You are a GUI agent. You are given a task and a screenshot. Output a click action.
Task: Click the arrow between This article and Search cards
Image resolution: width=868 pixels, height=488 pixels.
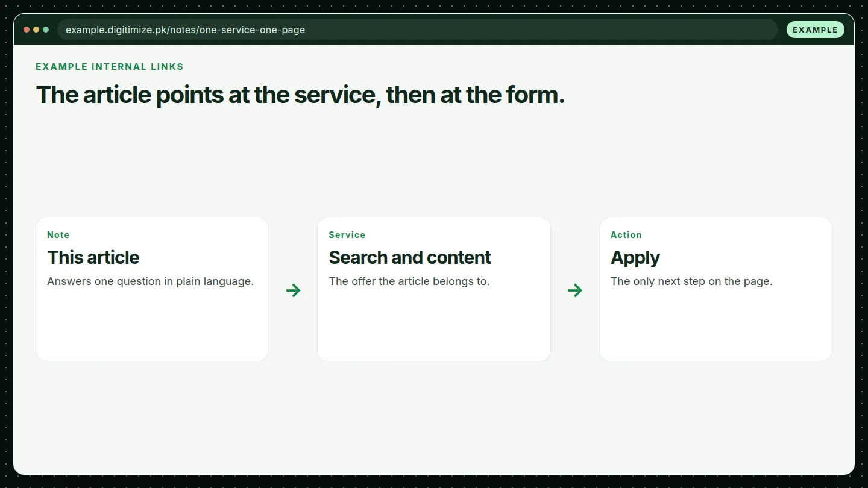(293, 290)
